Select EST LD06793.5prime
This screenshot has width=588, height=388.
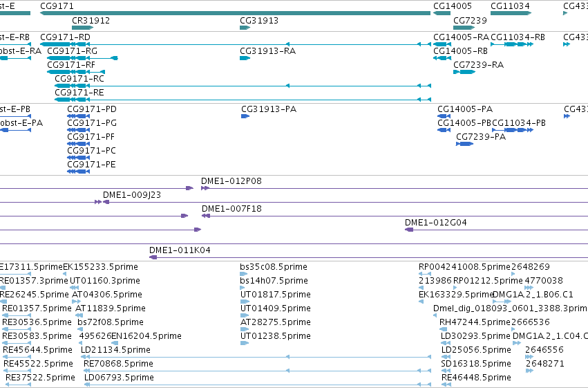120,378
